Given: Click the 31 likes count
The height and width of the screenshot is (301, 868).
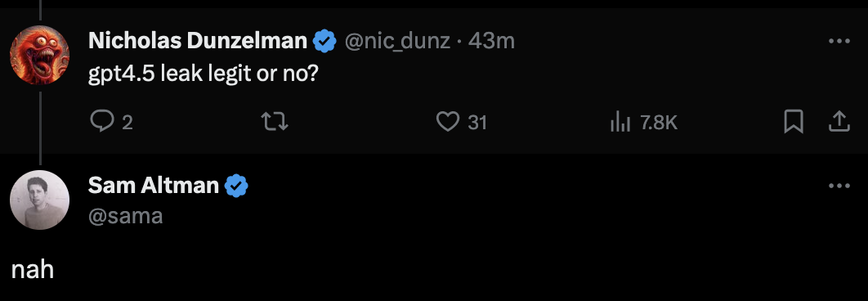Looking at the screenshot, I should click(477, 122).
